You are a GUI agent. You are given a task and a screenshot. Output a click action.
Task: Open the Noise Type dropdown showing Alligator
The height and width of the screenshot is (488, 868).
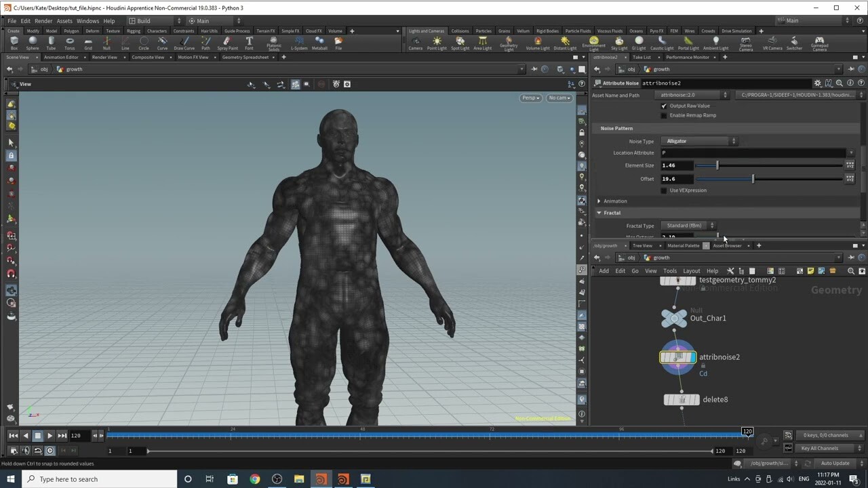pos(698,141)
